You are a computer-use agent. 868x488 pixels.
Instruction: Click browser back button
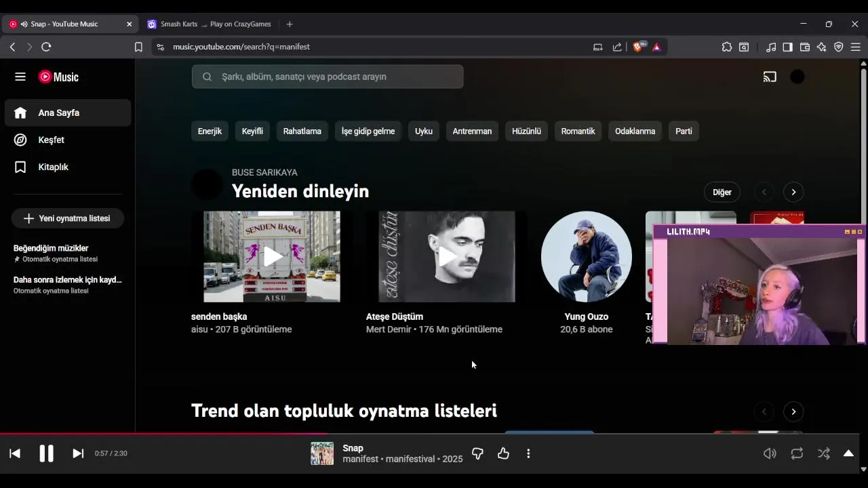[12, 47]
